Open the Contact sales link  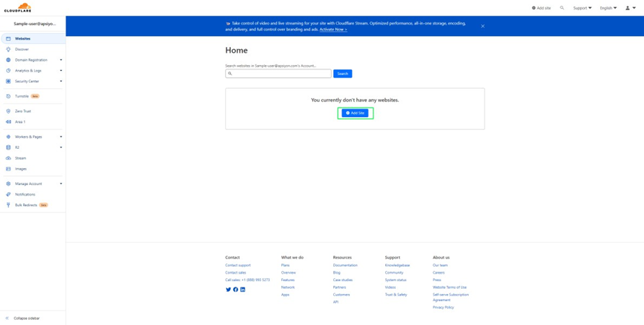[x=236, y=273]
